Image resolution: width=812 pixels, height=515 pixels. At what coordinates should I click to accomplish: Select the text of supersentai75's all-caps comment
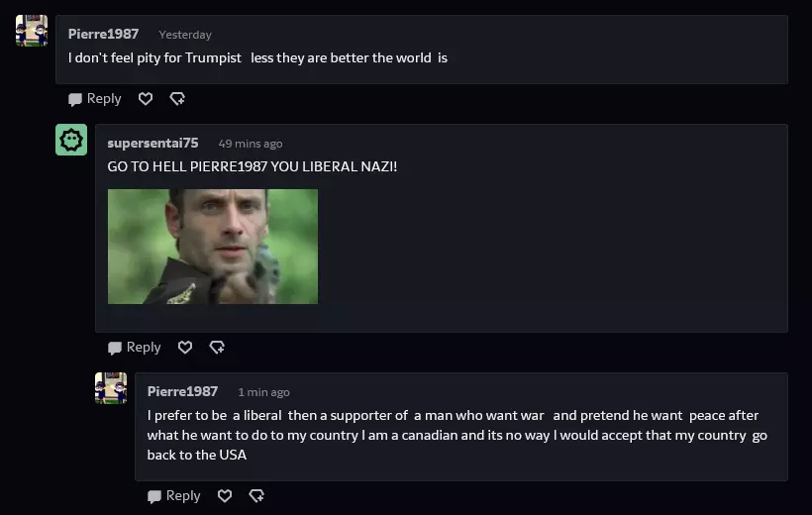click(253, 166)
